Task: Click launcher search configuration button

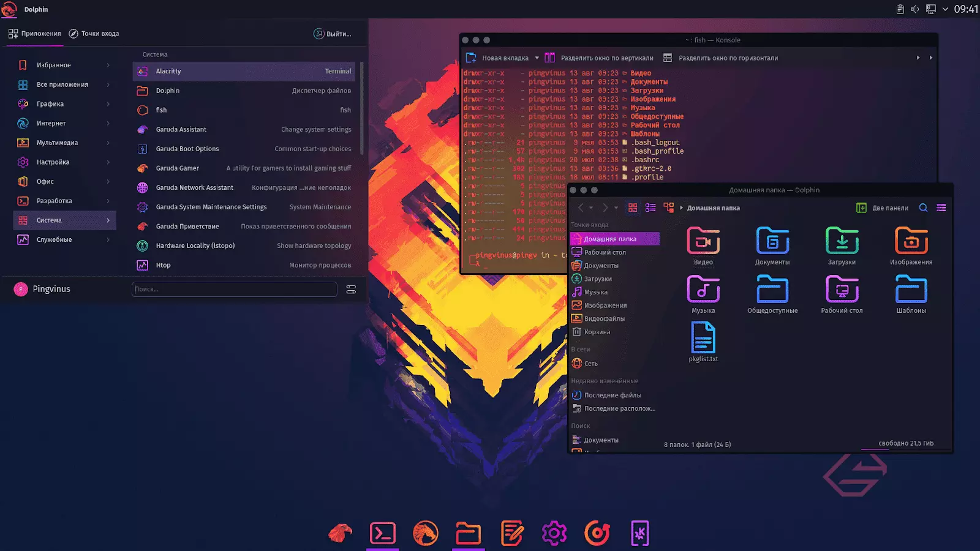Action: point(351,290)
